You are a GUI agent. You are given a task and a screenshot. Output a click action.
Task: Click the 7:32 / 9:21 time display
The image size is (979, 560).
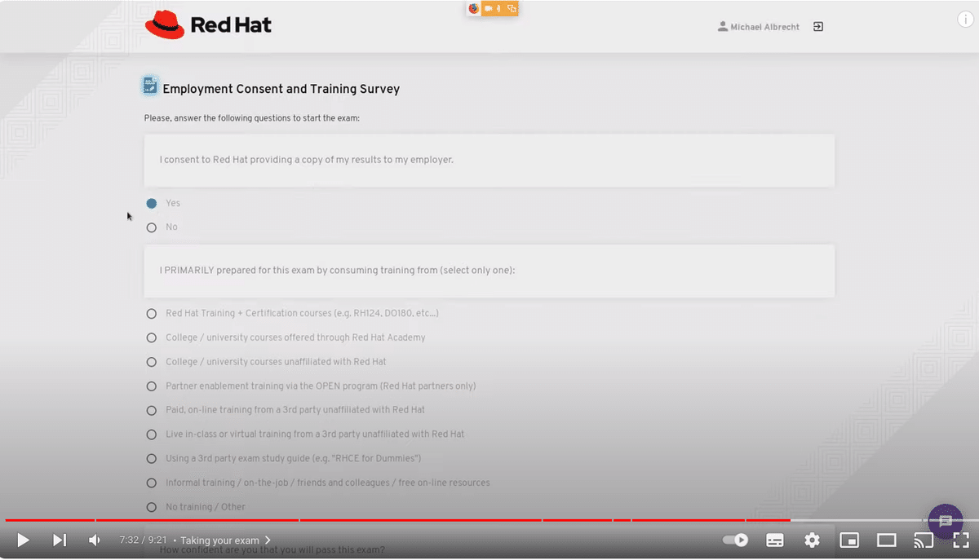pos(143,540)
